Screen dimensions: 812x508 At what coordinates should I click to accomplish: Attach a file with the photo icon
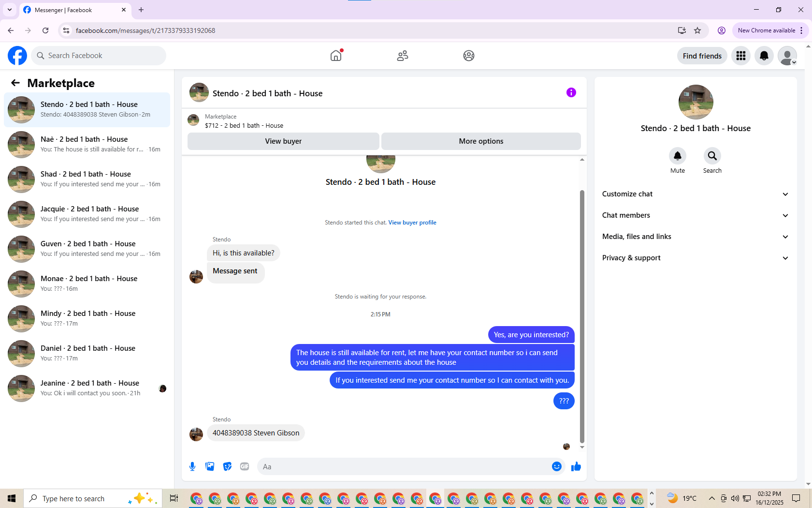(210, 466)
